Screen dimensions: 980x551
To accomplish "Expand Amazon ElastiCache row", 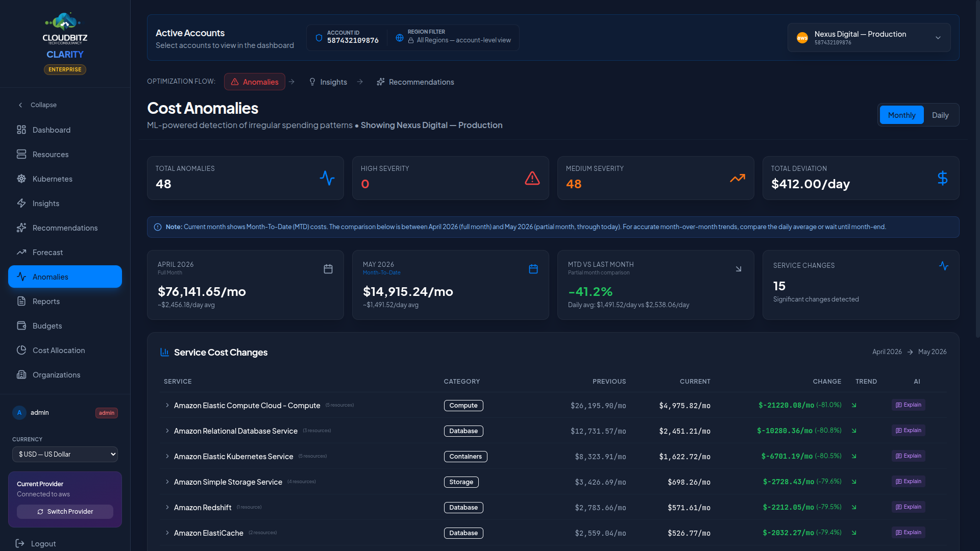I will [x=167, y=533].
